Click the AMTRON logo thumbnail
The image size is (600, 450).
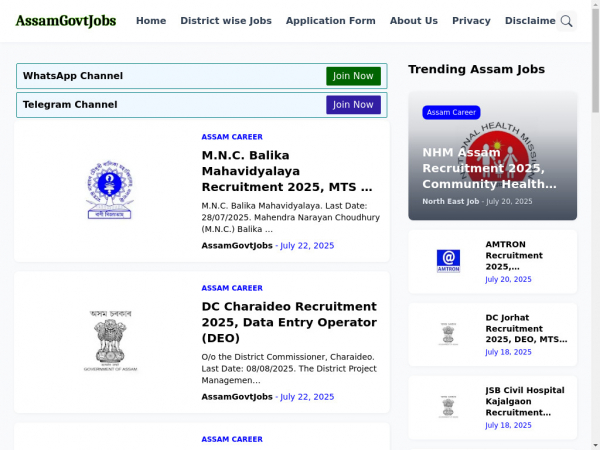[448, 261]
